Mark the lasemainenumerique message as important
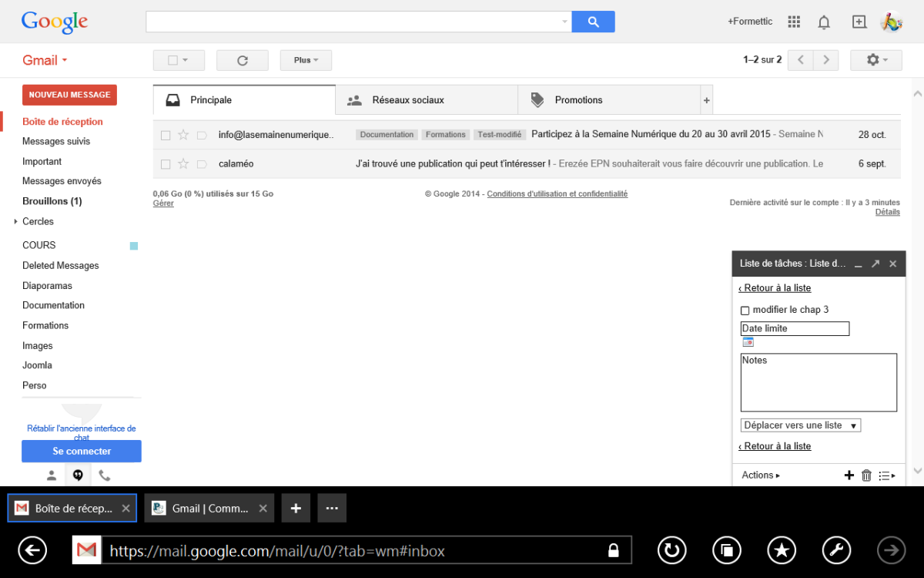 coord(202,135)
